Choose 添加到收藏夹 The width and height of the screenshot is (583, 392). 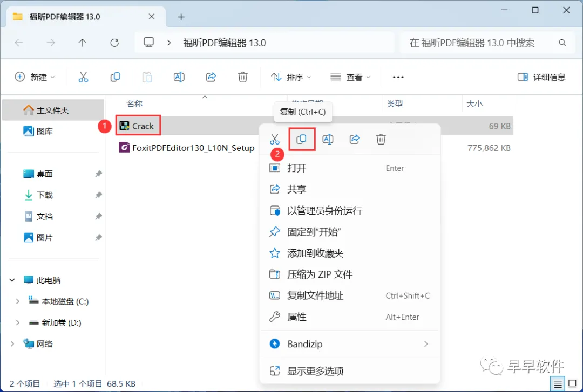pyautogui.click(x=350, y=253)
